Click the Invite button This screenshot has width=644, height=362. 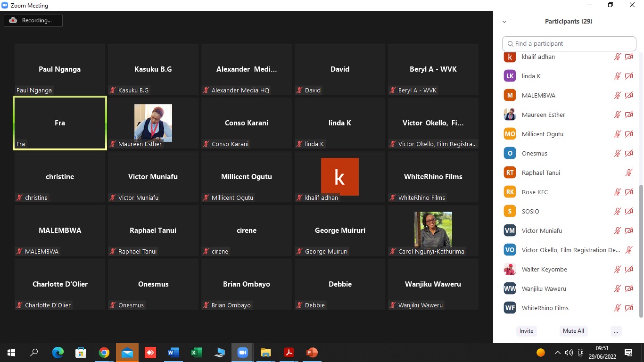(526, 331)
